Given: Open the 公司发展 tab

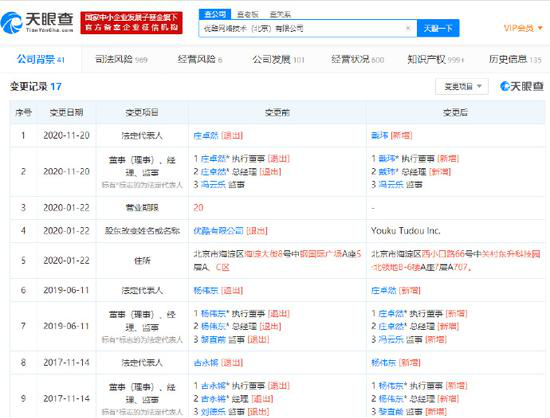Looking at the screenshot, I should [x=279, y=59].
